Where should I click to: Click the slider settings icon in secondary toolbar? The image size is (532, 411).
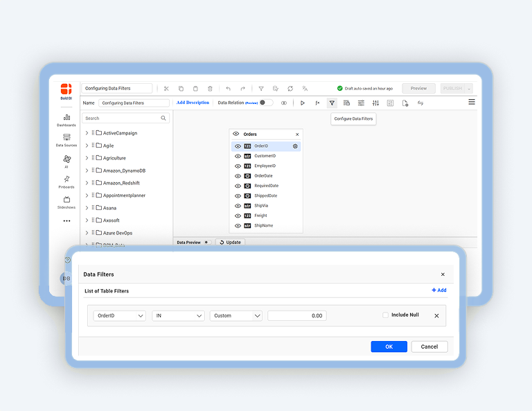361,103
